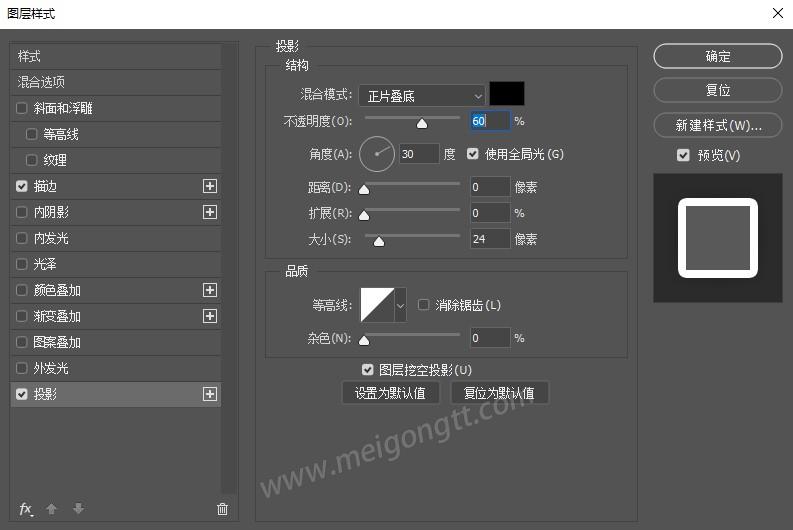Click 设置为默认值 button
The image size is (793, 530).
390,393
